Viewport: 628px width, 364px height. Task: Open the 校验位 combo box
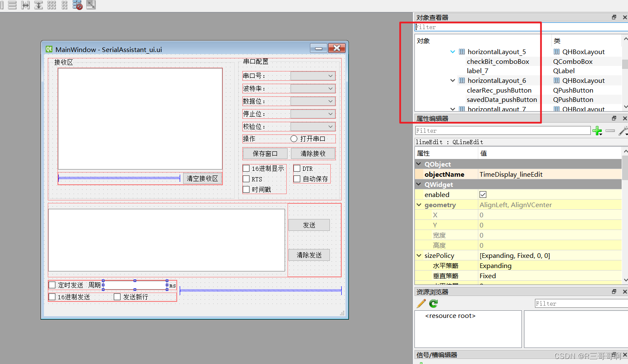(x=313, y=126)
